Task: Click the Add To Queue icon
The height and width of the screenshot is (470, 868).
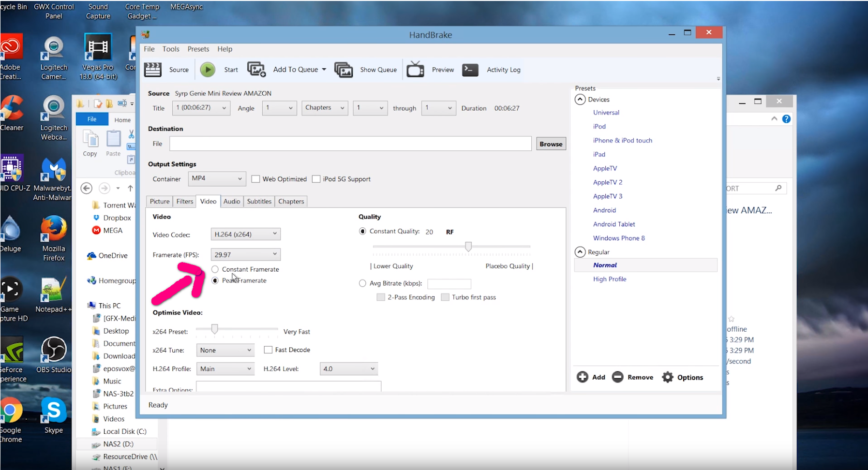Action: (256, 70)
